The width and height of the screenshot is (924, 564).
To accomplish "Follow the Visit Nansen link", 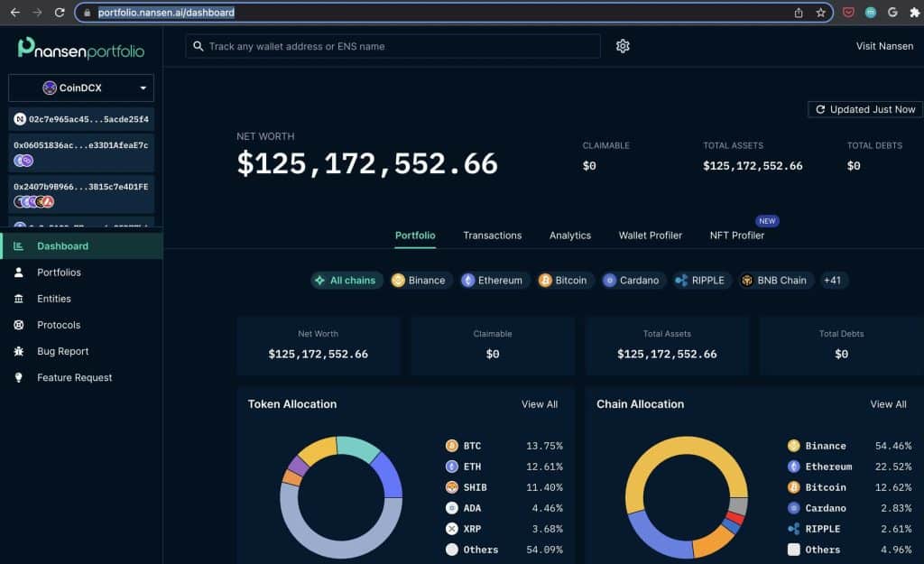I will [883, 46].
